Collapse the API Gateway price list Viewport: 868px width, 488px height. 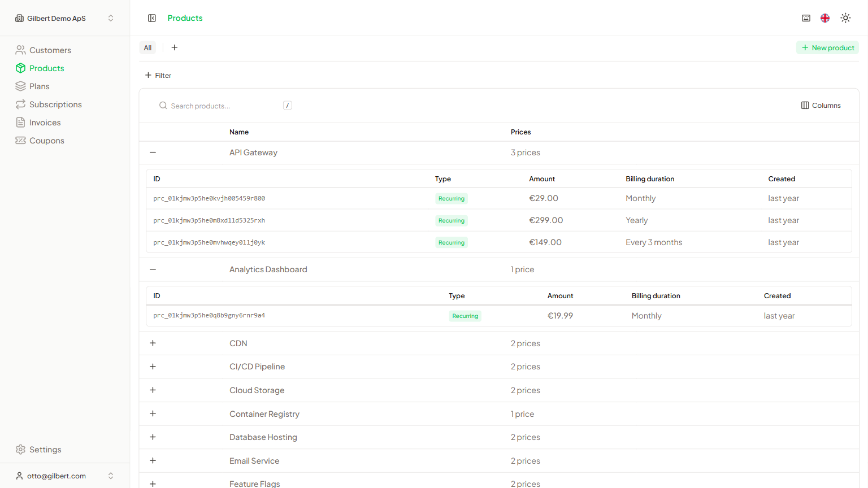coord(153,152)
